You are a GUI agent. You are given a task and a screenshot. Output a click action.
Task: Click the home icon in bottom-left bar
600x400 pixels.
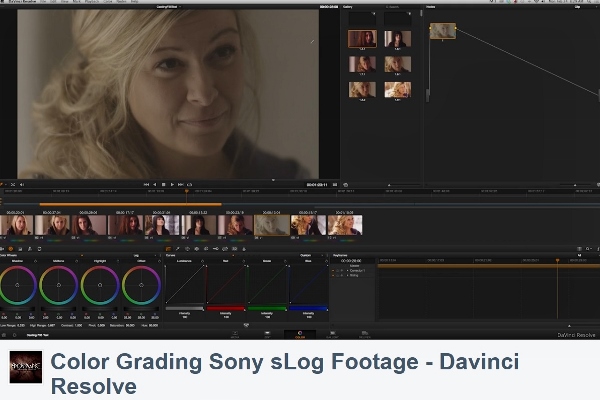coord(4,335)
